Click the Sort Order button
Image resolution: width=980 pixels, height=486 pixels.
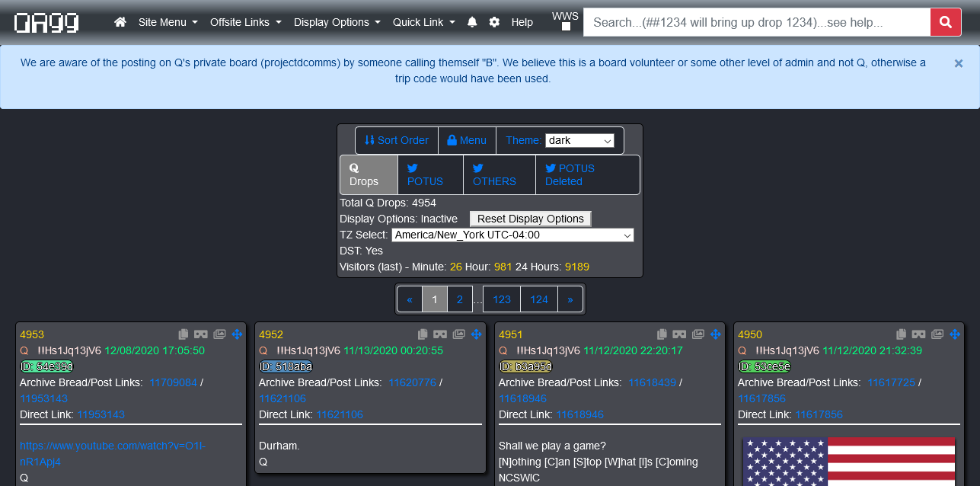coord(397,140)
